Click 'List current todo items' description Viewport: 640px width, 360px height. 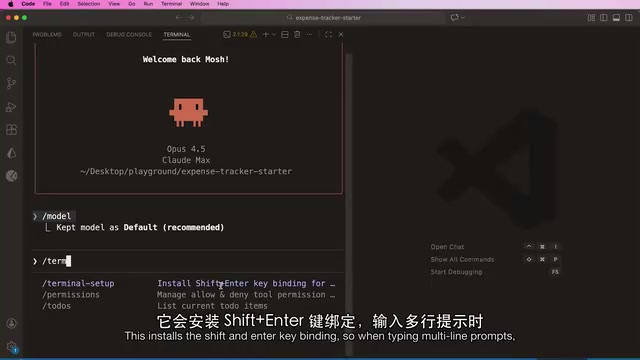coord(212,306)
